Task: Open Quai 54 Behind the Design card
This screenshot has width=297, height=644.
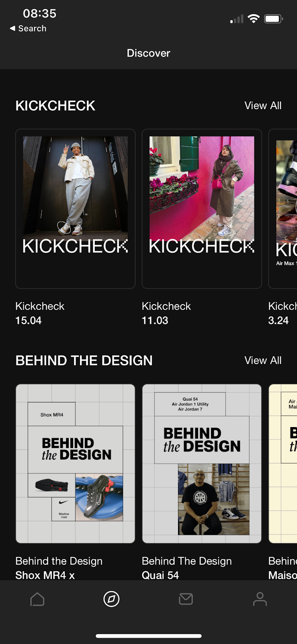Action: (202, 464)
